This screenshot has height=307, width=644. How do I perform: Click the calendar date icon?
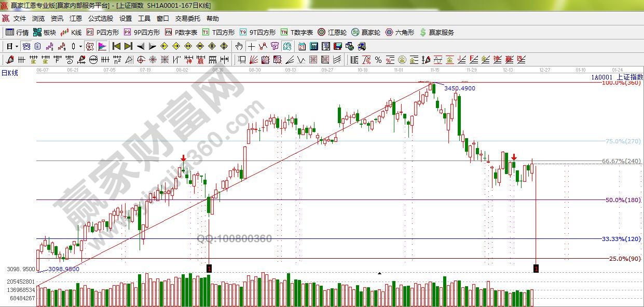tap(302, 46)
